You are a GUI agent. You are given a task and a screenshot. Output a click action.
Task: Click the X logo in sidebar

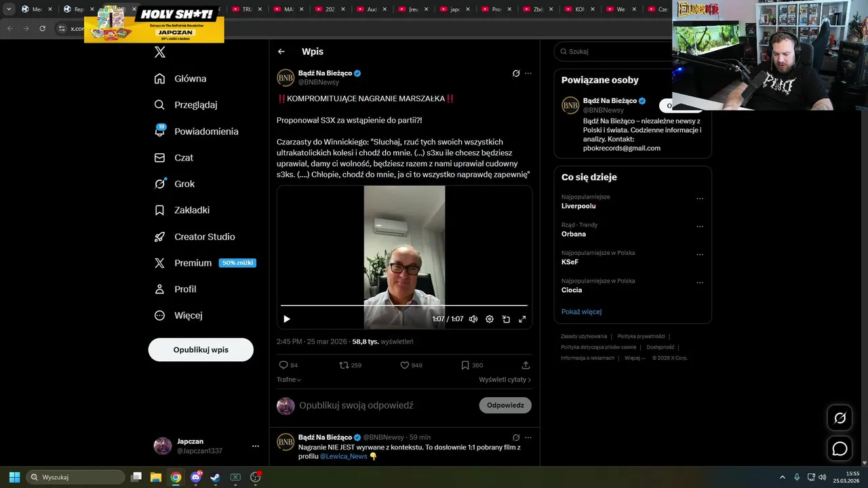(160, 52)
